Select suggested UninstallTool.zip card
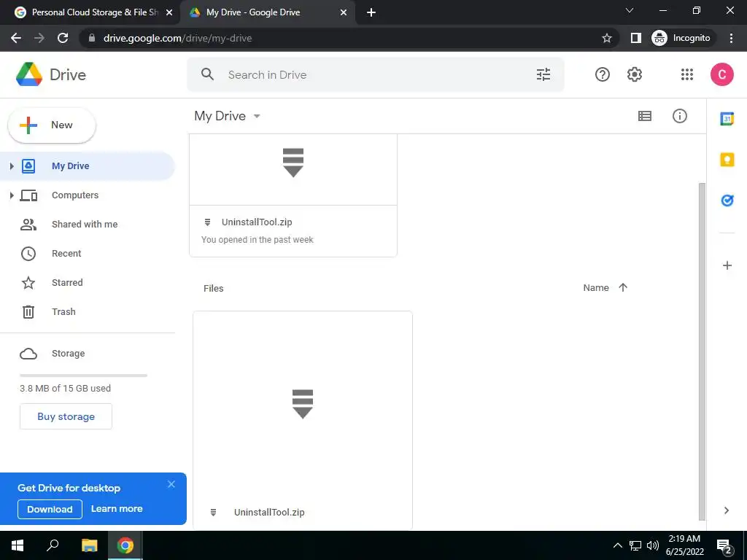 [x=293, y=195]
